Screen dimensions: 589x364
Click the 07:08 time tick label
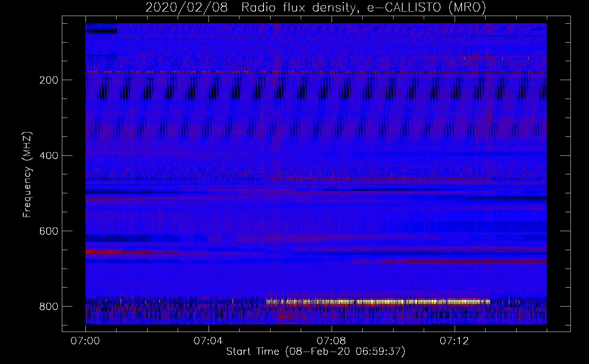(x=331, y=341)
